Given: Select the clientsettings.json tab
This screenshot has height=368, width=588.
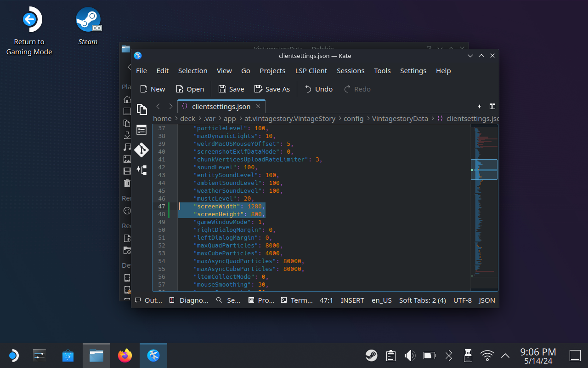Looking at the screenshot, I should click(x=221, y=106).
